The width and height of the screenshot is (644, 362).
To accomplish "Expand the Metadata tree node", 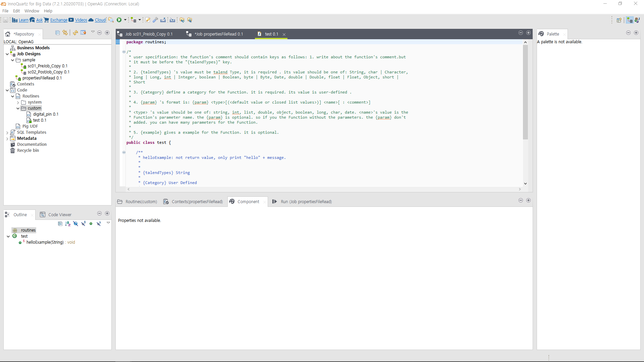I will click(x=7, y=139).
